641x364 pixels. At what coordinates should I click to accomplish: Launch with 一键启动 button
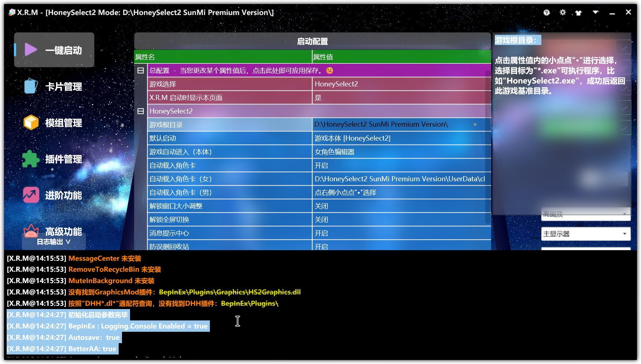point(54,50)
